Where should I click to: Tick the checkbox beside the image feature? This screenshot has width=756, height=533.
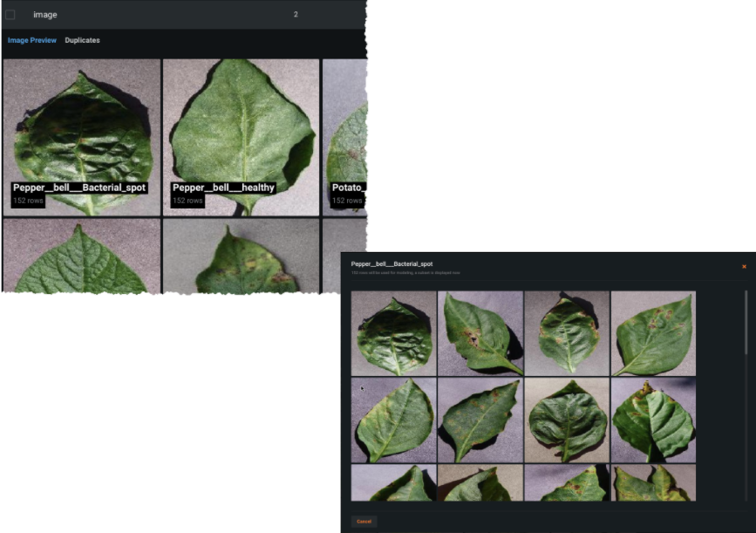10,15
